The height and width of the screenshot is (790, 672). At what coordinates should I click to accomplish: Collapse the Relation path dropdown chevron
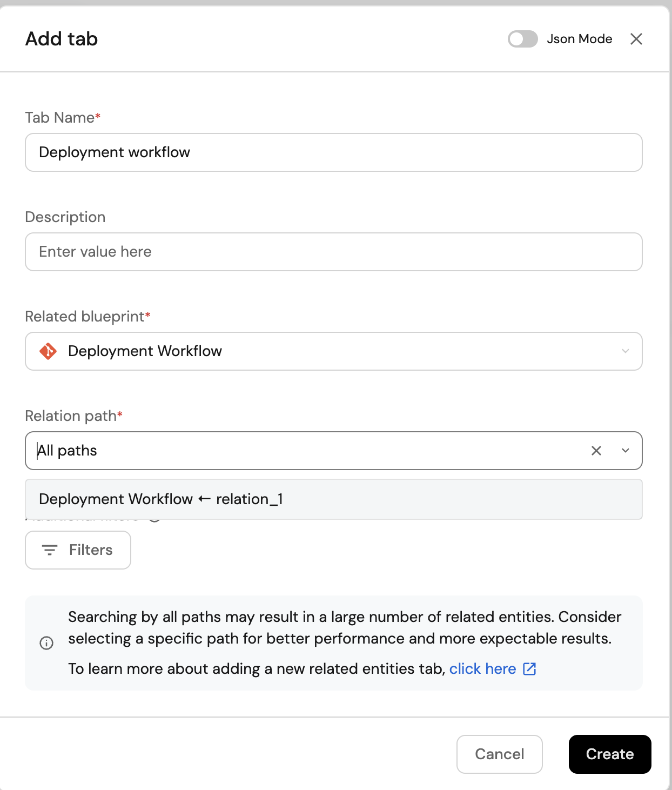pyautogui.click(x=625, y=451)
